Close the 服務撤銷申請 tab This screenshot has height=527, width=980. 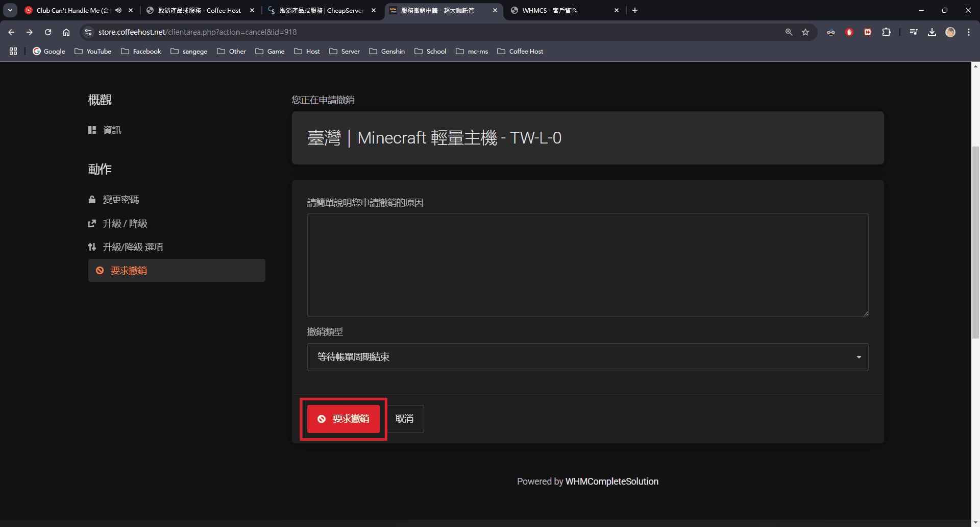[495, 10]
